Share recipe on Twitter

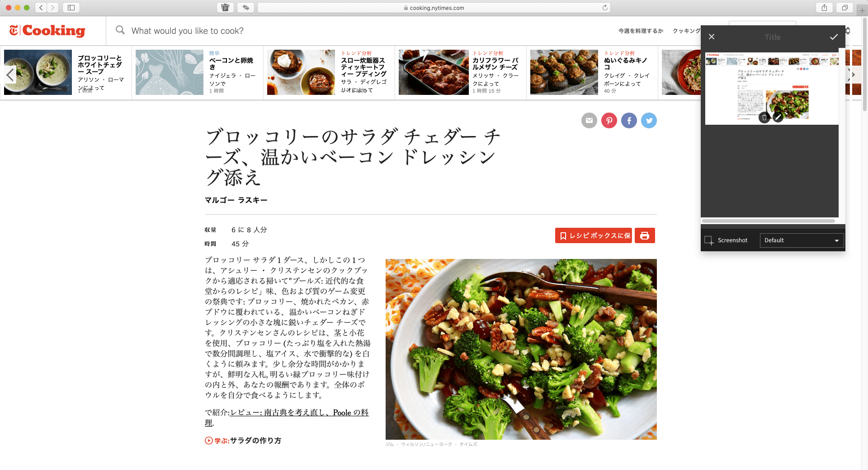[649, 120]
